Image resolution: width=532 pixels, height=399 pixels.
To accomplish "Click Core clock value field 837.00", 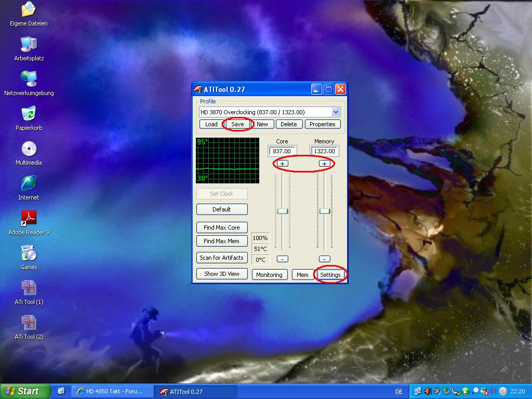I will pyautogui.click(x=282, y=151).
